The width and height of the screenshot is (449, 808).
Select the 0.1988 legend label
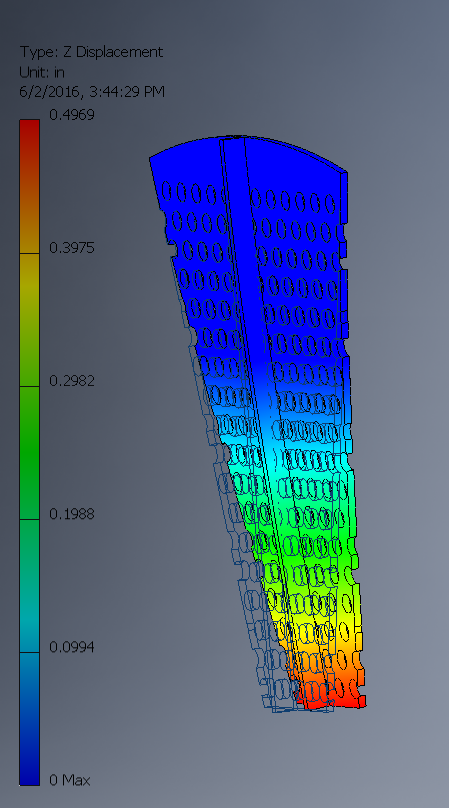(x=72, y=514)
